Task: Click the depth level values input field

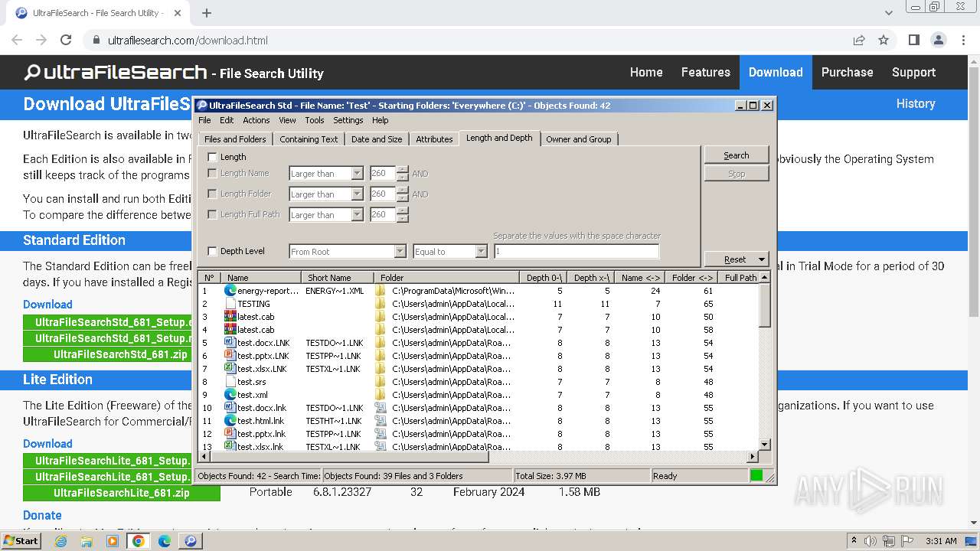Action: click(x=577, y=251)
